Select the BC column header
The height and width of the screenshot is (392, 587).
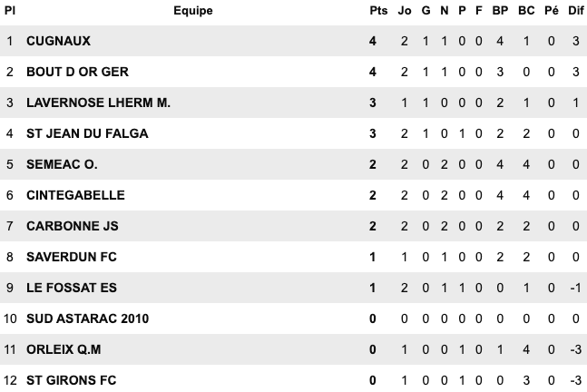click(525, 11)
